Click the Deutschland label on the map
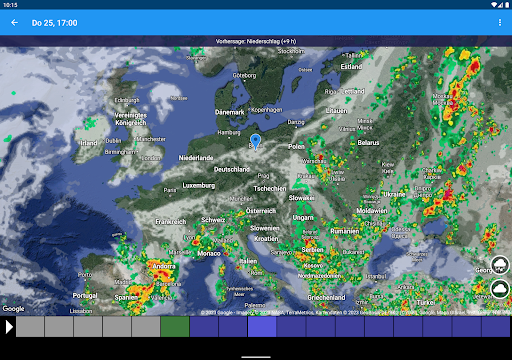The width and height of the screenshot is (512, 360). (x=232, y=169)
